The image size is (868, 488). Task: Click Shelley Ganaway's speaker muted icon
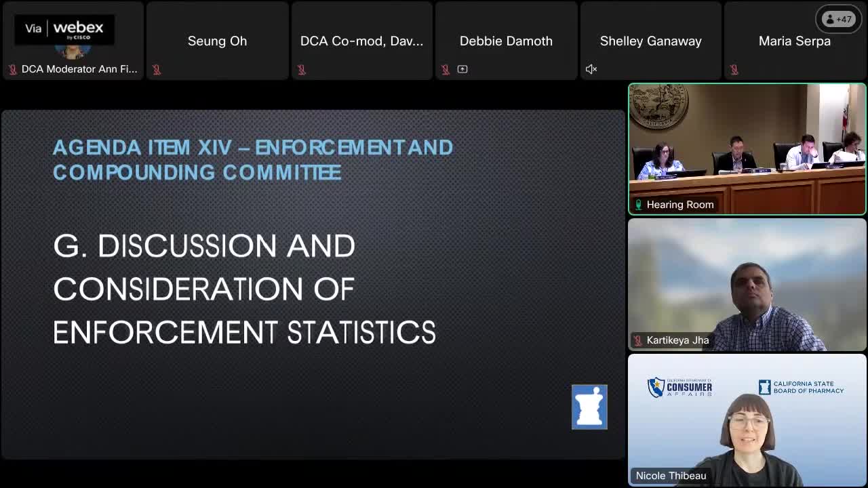pos(591,69)
